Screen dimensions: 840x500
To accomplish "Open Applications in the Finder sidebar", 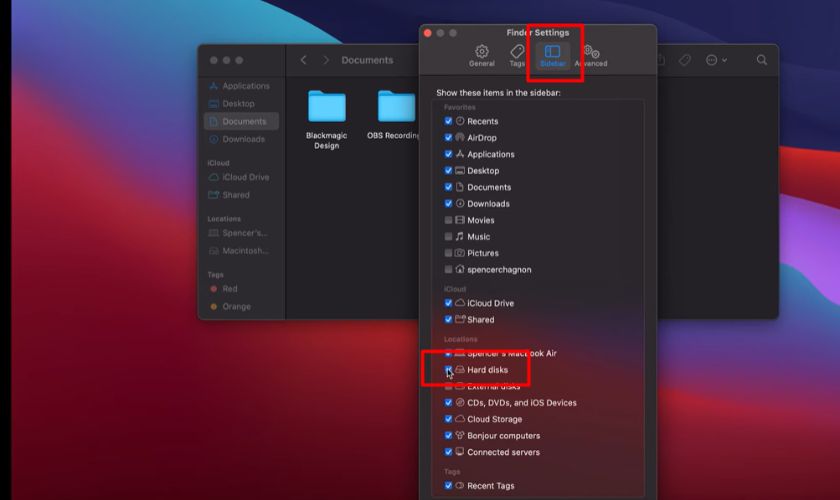I will pyautogui.click(x=241, y=86).
